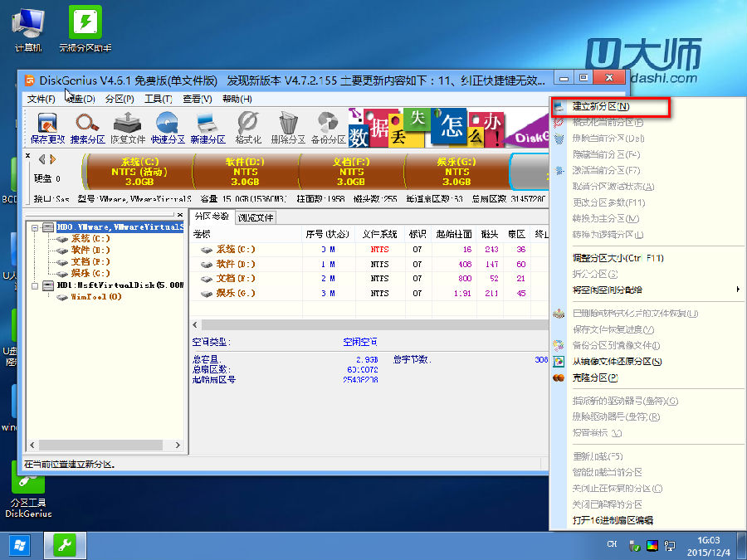Select 系统(C:) in the disk tree
Screen dimensions: 747x560
pyautogui.click(x=90, y=239)
